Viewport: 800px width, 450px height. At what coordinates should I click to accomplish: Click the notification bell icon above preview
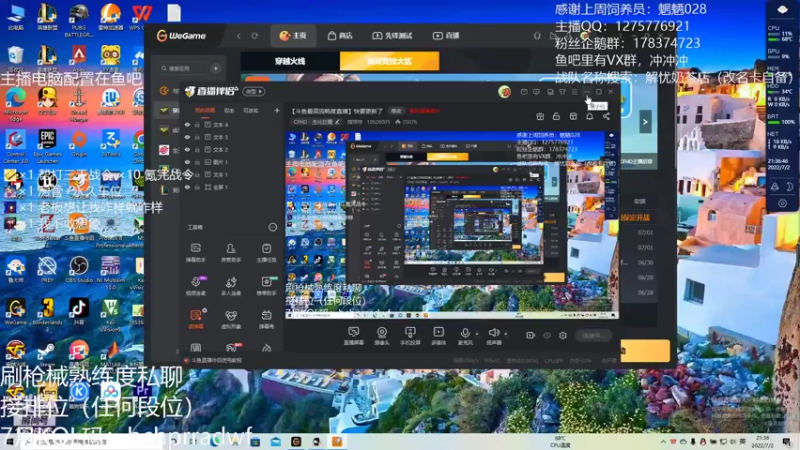pos(589,116)
